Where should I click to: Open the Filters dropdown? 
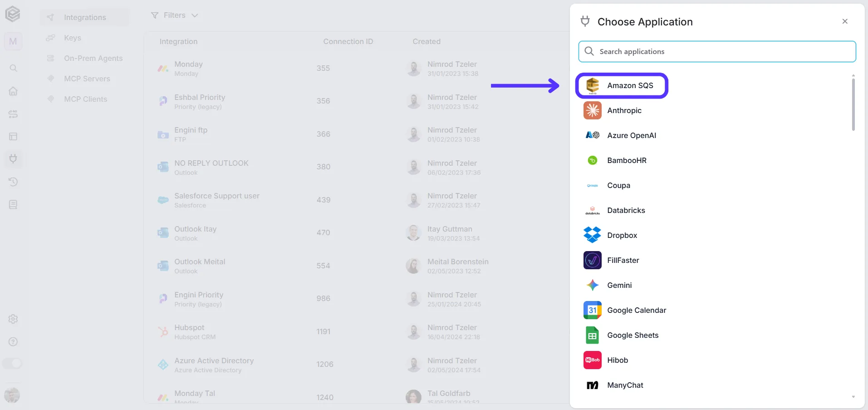click(x=175, y=15)
